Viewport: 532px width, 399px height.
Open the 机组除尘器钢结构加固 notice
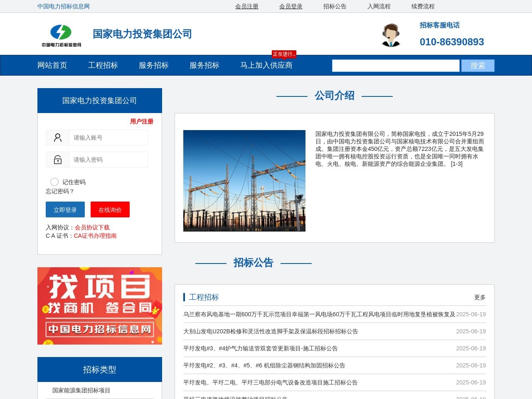[x=264, y=365]
